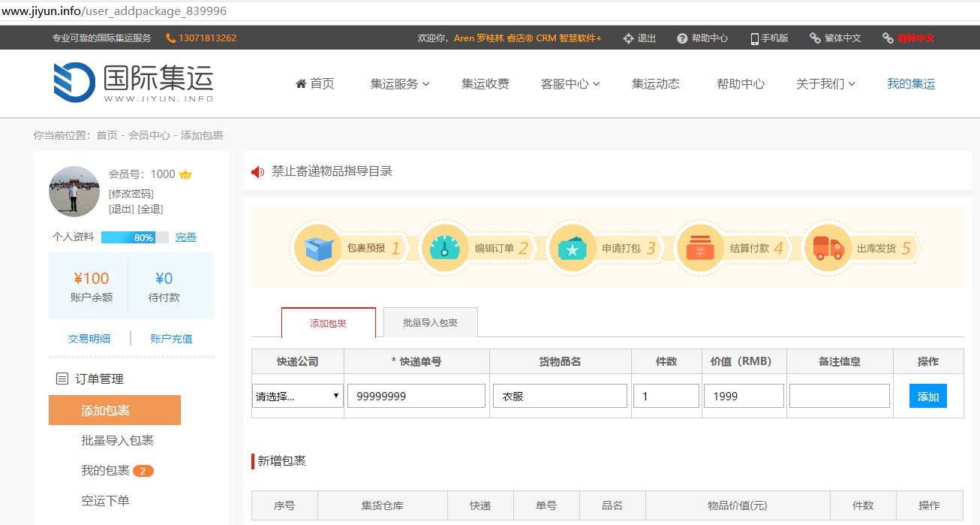Open the 账户充值 link
This screenshot has width=980, height=525.
tap(171, 339)
